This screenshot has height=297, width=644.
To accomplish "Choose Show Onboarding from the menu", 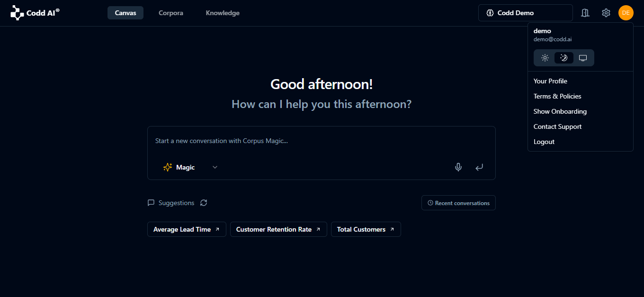I will [560, 111].
